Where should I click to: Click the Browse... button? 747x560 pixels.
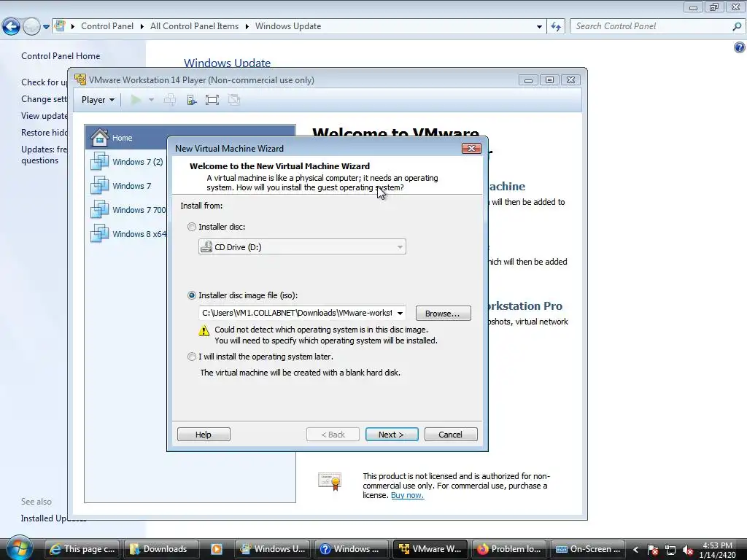(x=443, y=314)
